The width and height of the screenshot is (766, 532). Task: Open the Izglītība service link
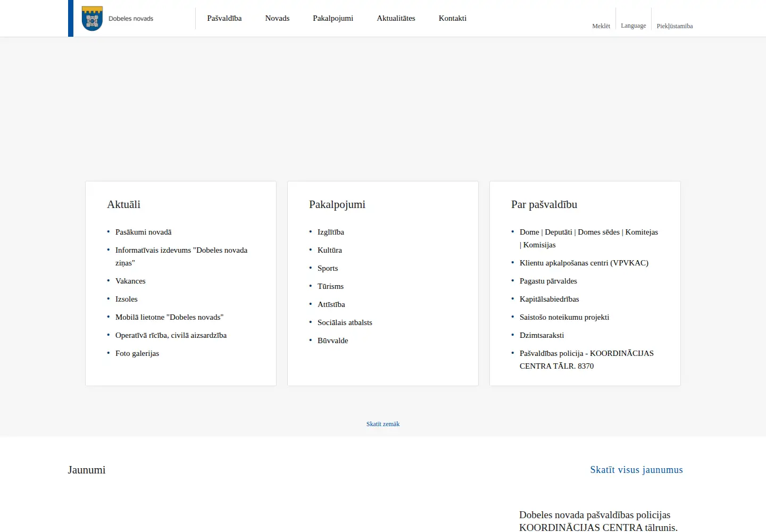(331, 232)
